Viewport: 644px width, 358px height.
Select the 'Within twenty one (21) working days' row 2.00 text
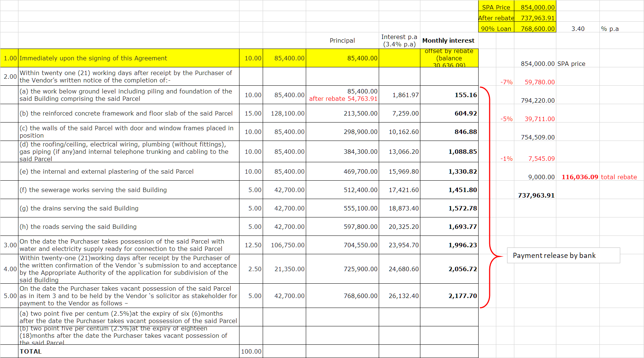click(x=129, y=77)
